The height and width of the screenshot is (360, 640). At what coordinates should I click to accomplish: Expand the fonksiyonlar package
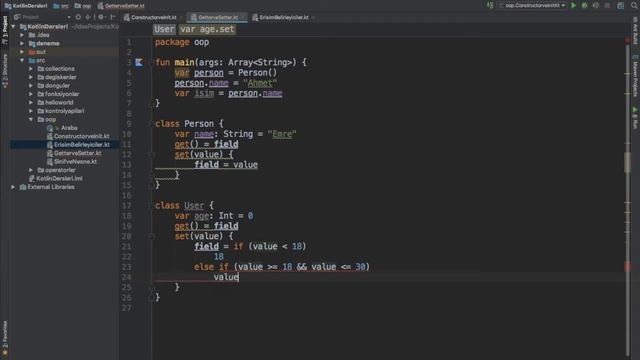[31, 94]
